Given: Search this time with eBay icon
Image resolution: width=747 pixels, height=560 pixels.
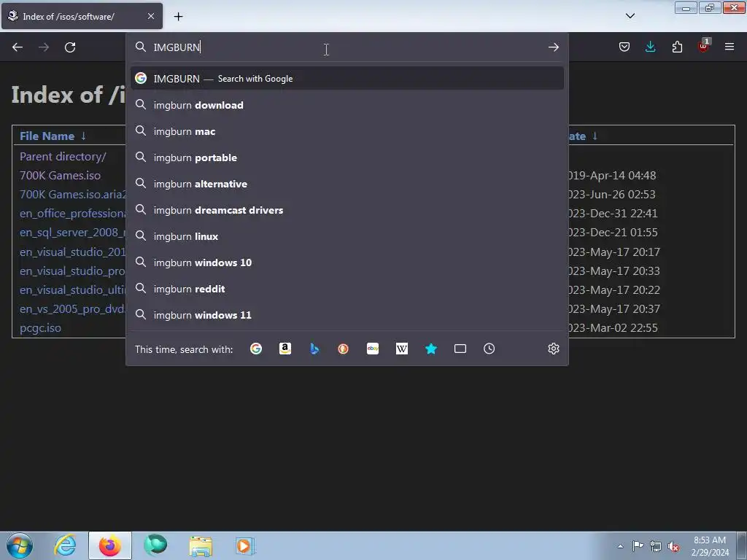Looking at the screenshot, I should click(373, 349).
